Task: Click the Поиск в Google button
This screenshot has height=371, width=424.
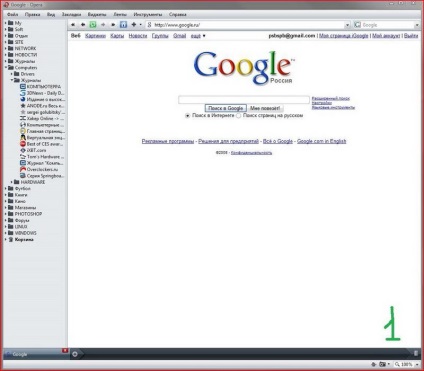Action: click(226, 108)
